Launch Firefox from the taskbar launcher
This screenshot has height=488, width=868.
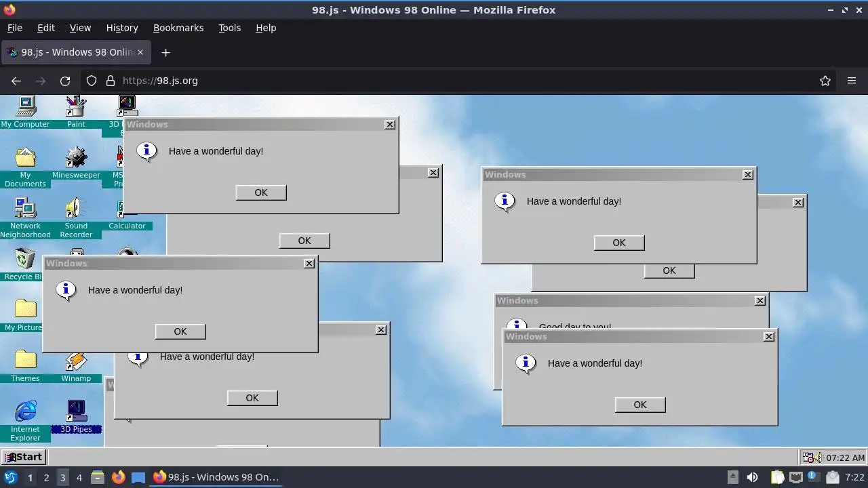(x=118, y=477)
